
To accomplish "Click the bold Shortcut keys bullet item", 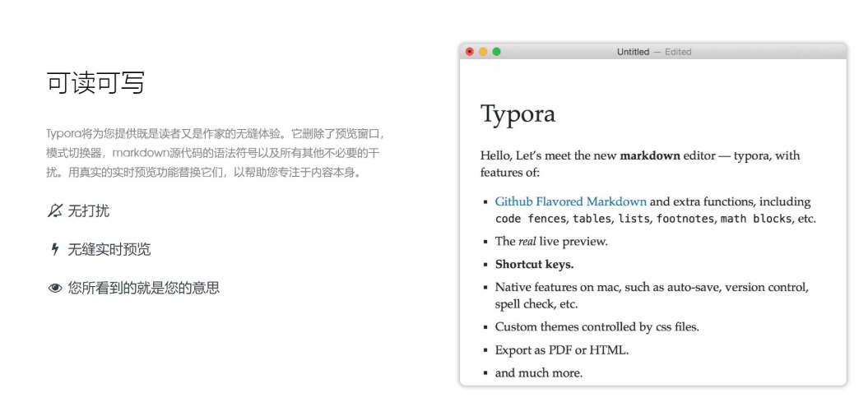I will (x=534, y=265).
